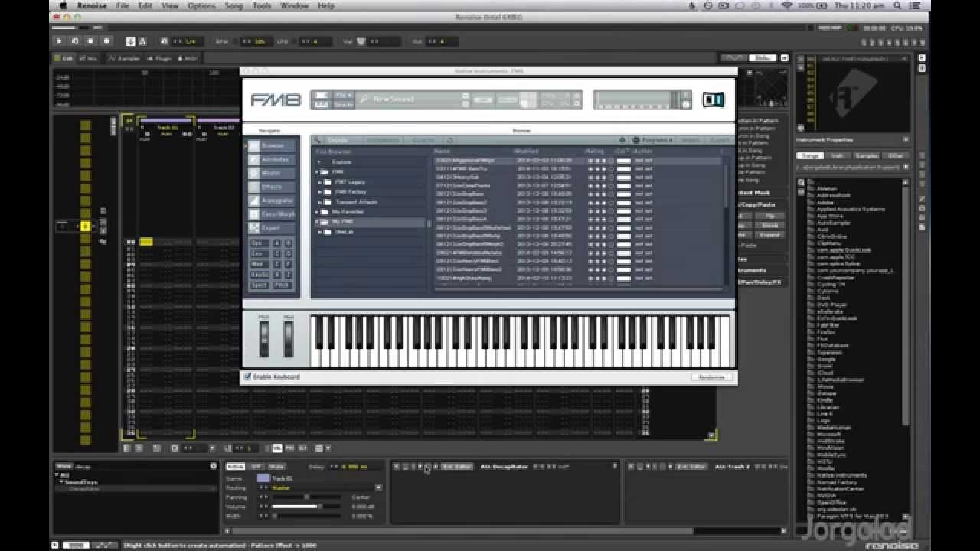
Task: Open the Programs dropdown in FM8 browser
Action: point(653,141)
